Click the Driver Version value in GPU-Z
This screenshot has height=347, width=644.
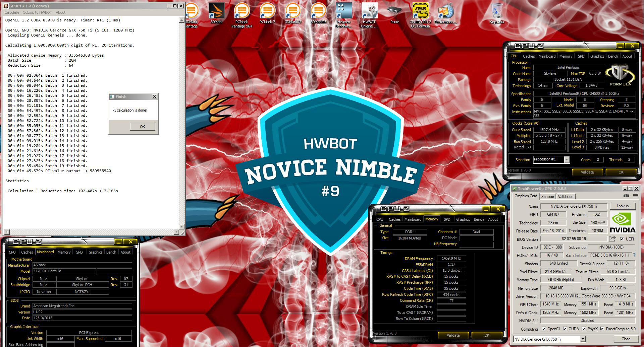click(x=588, y=296)
